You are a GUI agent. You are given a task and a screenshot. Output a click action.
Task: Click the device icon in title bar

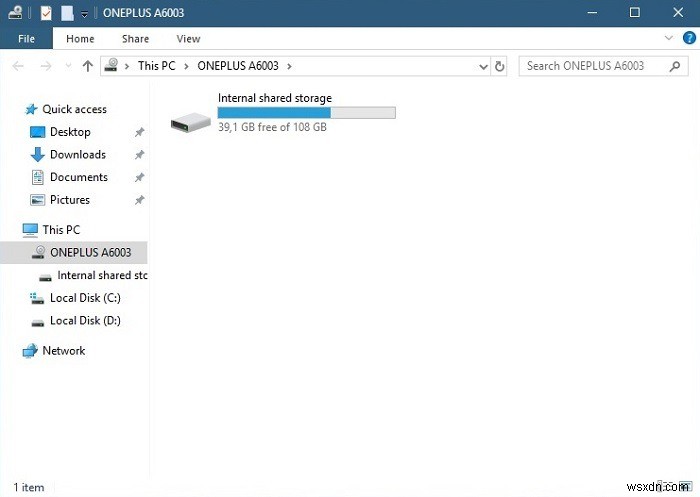(x=15, y=13)
